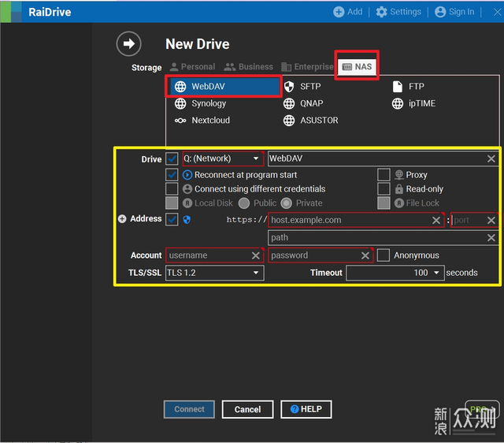Screen dimensions: 504x443
Task: Enable Anonymous account checkbox
Action: (x=384, y=255)
